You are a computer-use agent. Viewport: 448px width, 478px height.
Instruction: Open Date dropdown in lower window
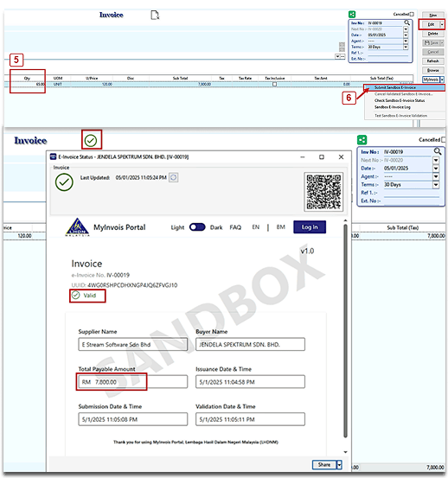tap(436, 169)
